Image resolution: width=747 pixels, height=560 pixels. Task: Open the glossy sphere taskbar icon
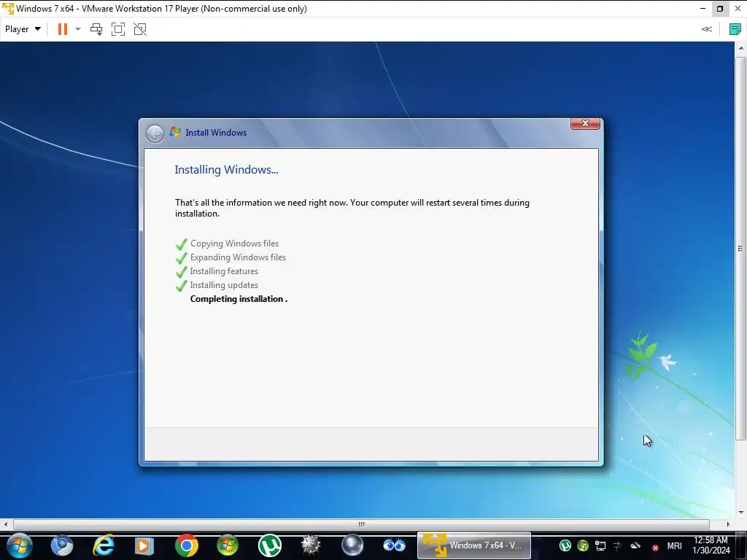pos(352,545)
